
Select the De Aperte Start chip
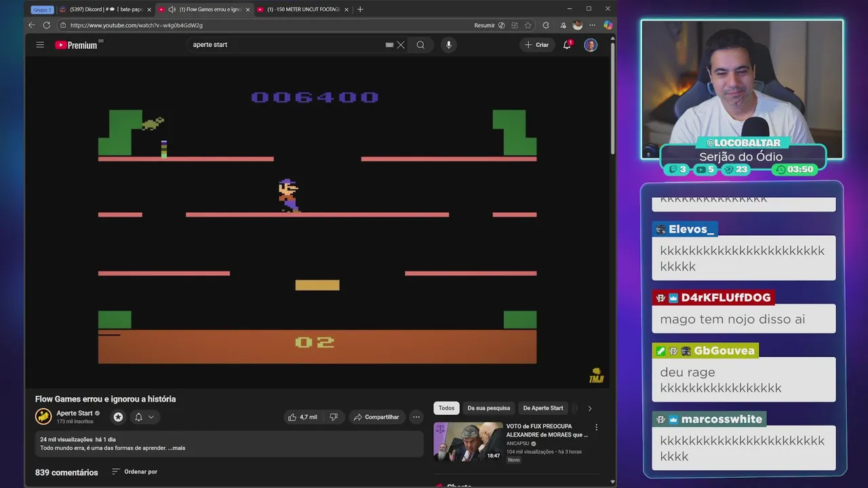click(542, 408)
